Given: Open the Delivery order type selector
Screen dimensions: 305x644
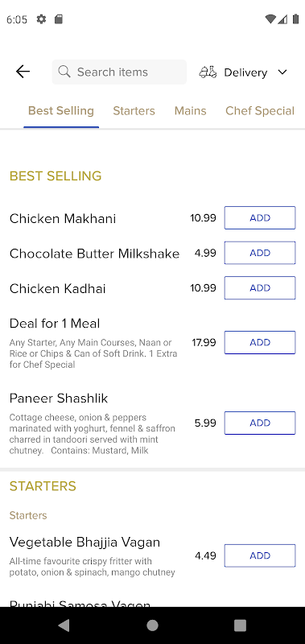Looking at the screenshot, I should (243, 72).
